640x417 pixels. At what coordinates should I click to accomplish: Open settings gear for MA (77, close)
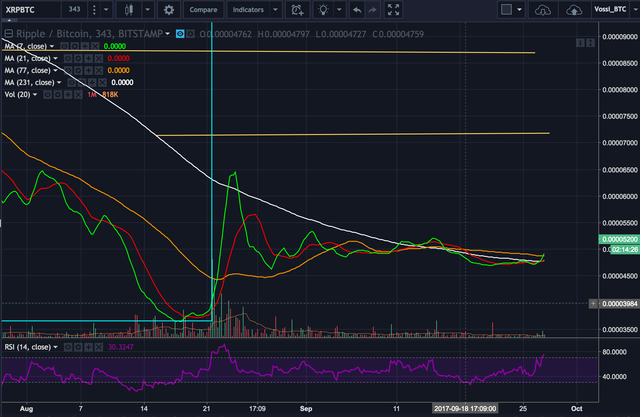pyautogui.click(x=78, y=71)
